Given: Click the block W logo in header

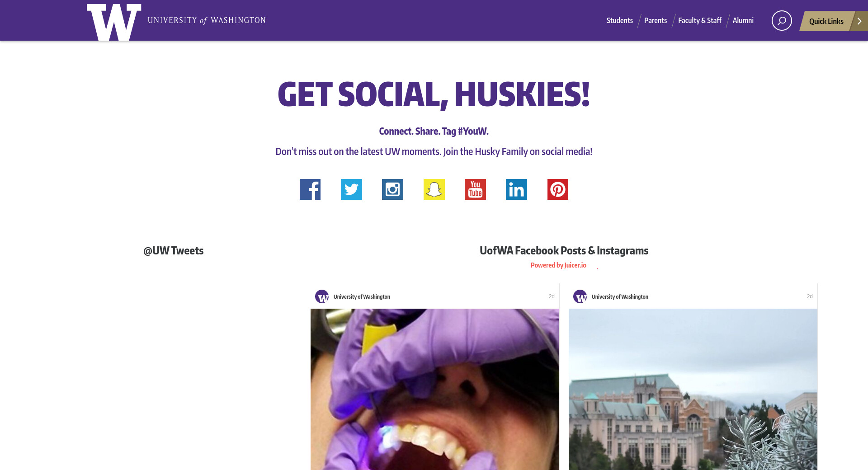Looking at the screenshot, I should [114, 22].
